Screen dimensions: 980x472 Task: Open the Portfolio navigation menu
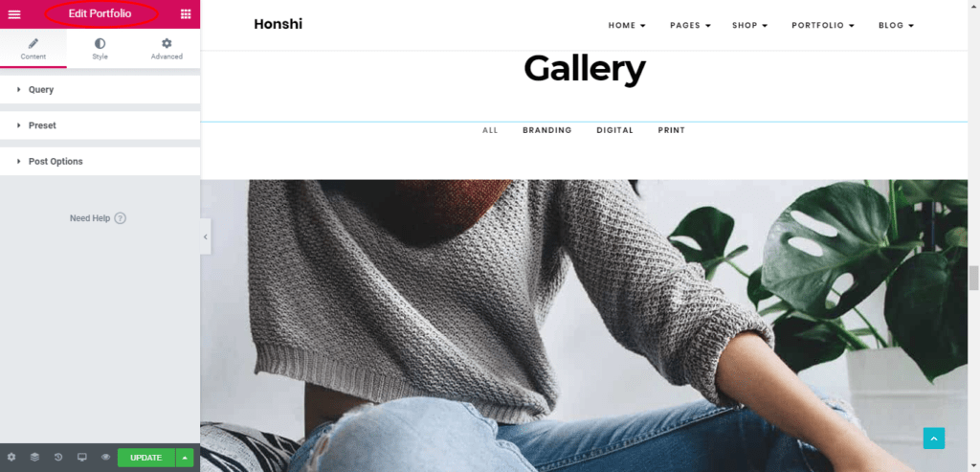point(822,26)
